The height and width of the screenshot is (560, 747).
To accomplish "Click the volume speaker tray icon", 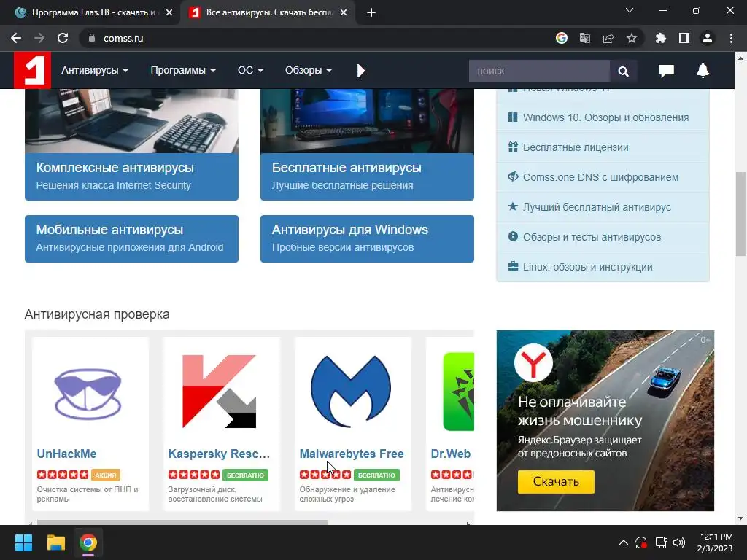I will tap(679, 542).
